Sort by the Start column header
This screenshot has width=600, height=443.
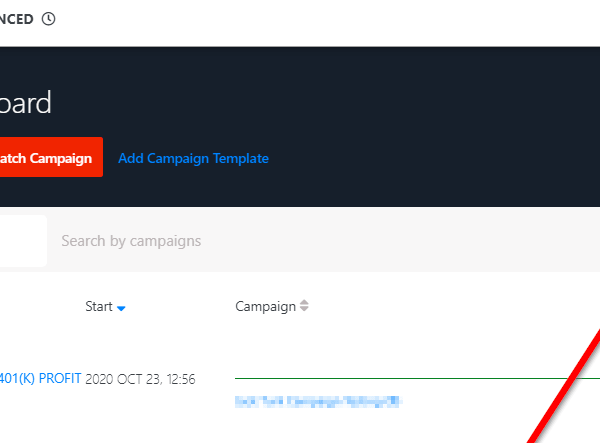[x=99, y=307]
